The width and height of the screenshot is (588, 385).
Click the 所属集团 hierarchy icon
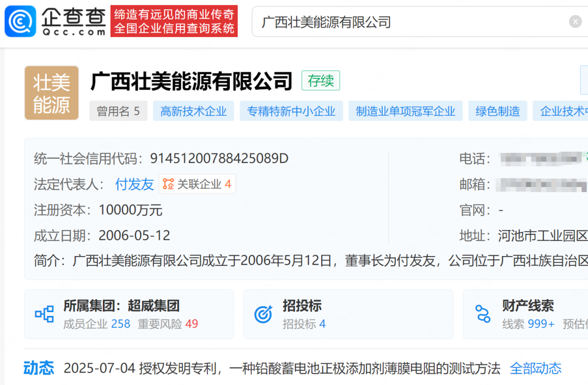44,314
